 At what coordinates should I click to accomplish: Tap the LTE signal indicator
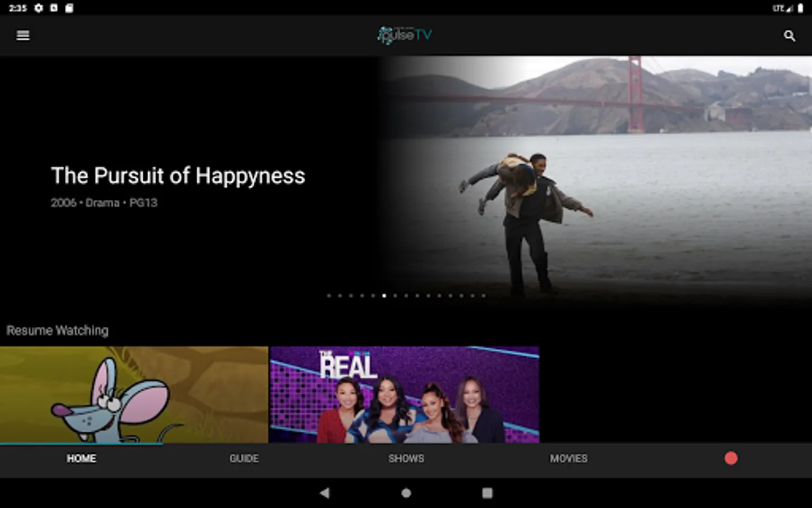click(x=783, y=8)
